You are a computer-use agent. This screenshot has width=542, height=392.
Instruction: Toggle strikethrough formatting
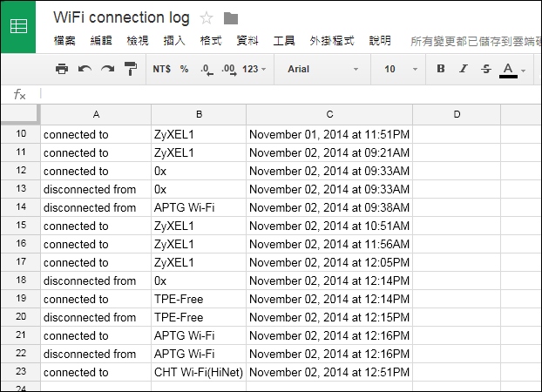point(486,69)
